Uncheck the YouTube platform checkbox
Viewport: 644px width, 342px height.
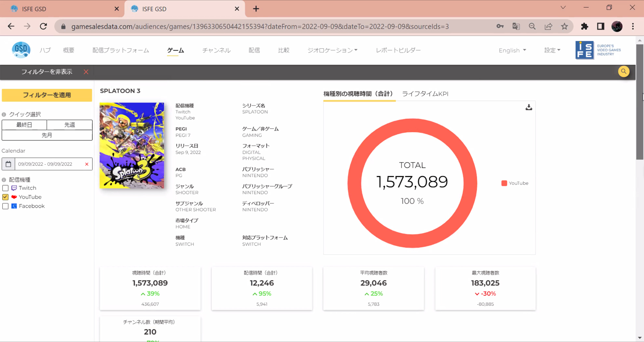pyautogui.click(x=5, y=197)
